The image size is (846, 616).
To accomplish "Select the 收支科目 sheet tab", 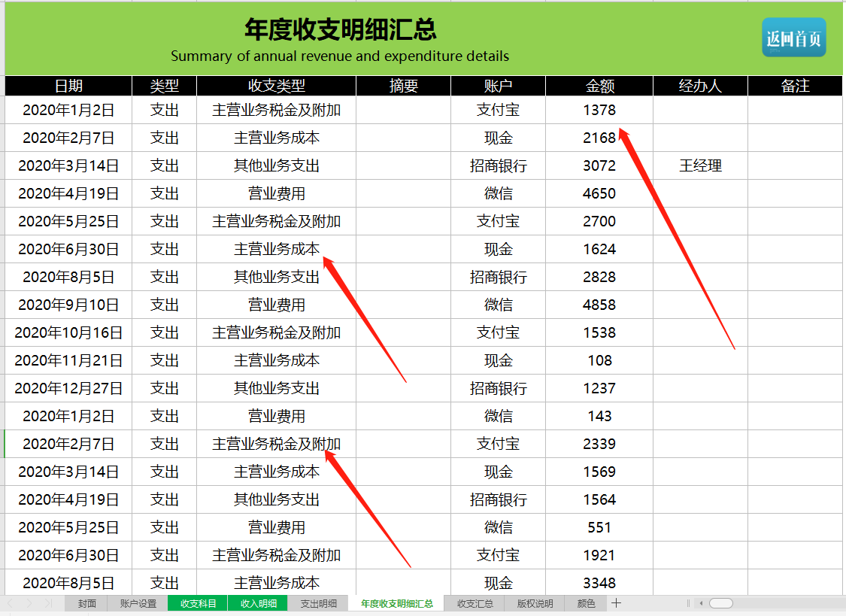I will point(197,602).
